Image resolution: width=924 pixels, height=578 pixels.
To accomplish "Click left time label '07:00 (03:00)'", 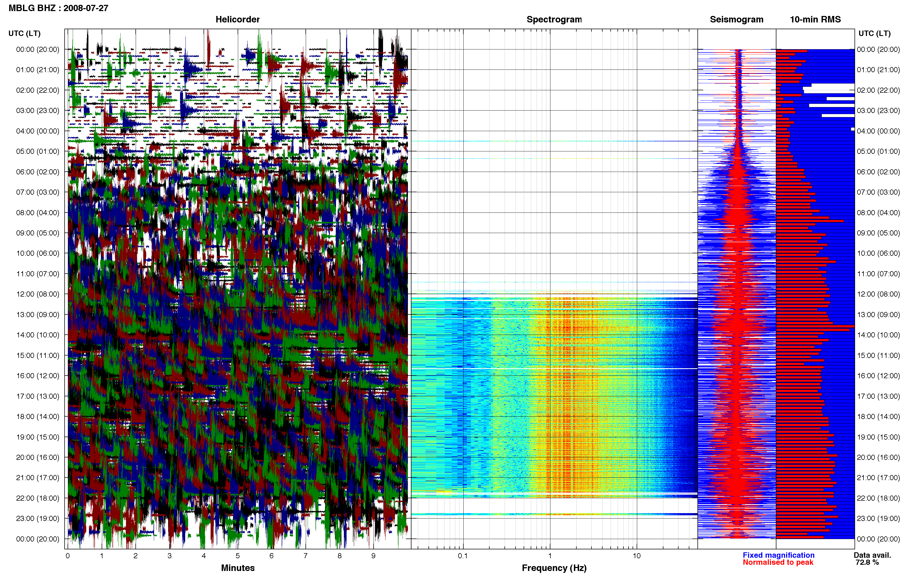I will (x=38, y=192).
